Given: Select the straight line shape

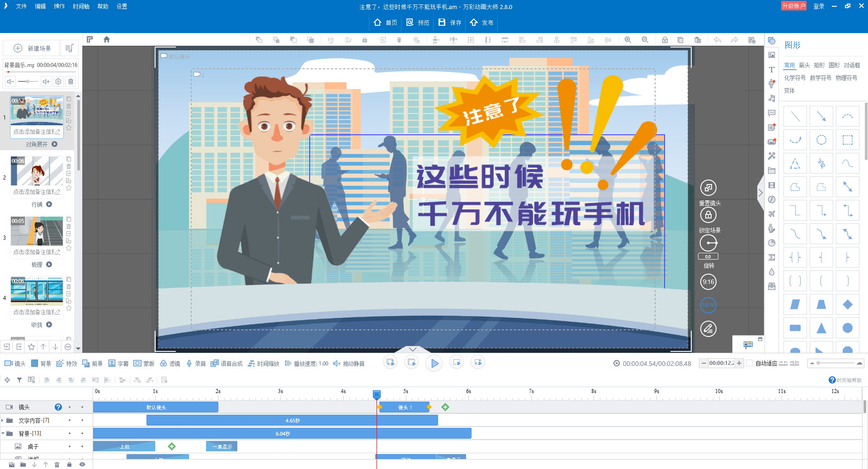Looking at the screenshot, I should (x=795, y=117).
